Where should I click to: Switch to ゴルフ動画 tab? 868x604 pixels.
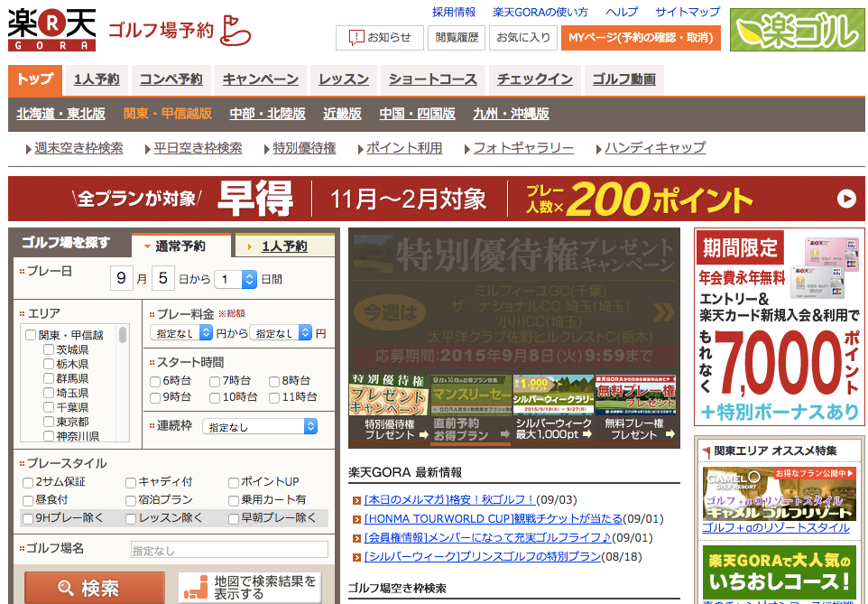pos(623,79)
